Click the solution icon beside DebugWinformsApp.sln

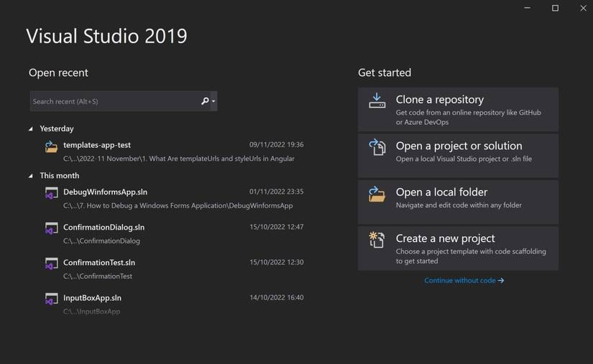pyautogui.click(x=52, y=193)
